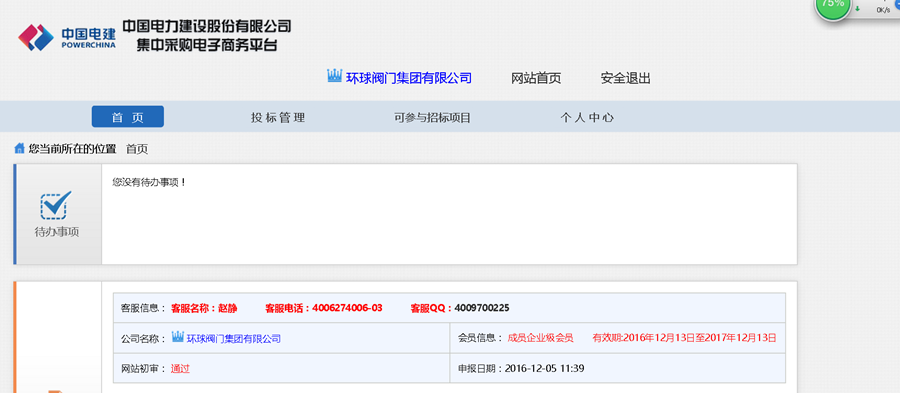The image size is (900, 393).
Task: Click the 环球阀门集团有限公司 header link
Action: coord(409,78)
